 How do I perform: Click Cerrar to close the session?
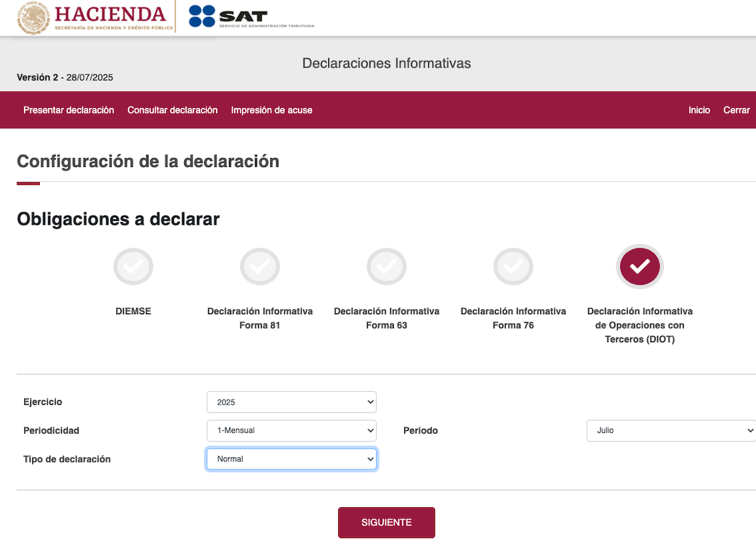click(736, 111)
